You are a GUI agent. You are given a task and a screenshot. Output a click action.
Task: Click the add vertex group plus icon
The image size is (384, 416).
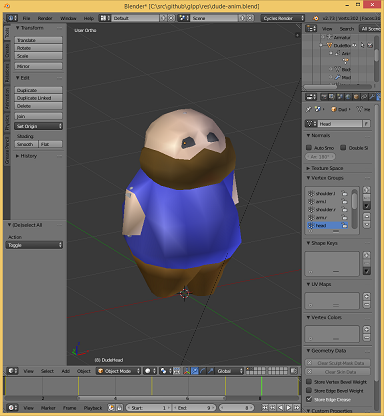[x=366, y=190]
